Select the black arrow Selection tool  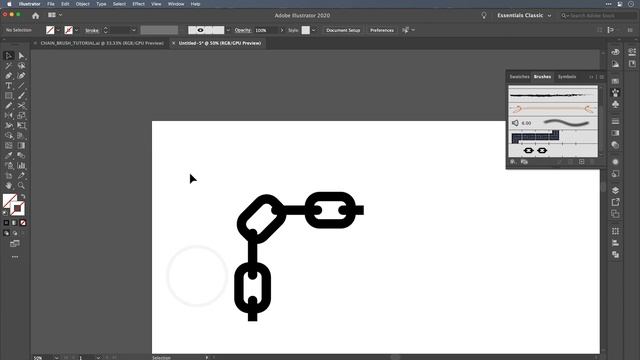pyautogui.click(x=9, y=56)
